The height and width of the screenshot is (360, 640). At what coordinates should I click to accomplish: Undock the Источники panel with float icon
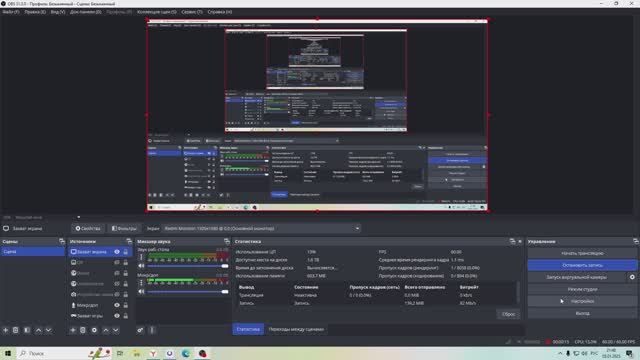[x=129, y=241]
